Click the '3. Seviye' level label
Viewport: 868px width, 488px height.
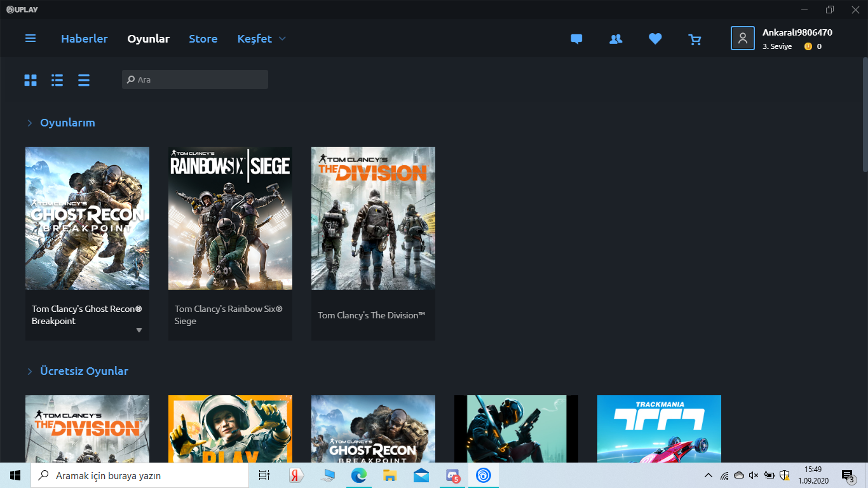click(x=777, y=46)
